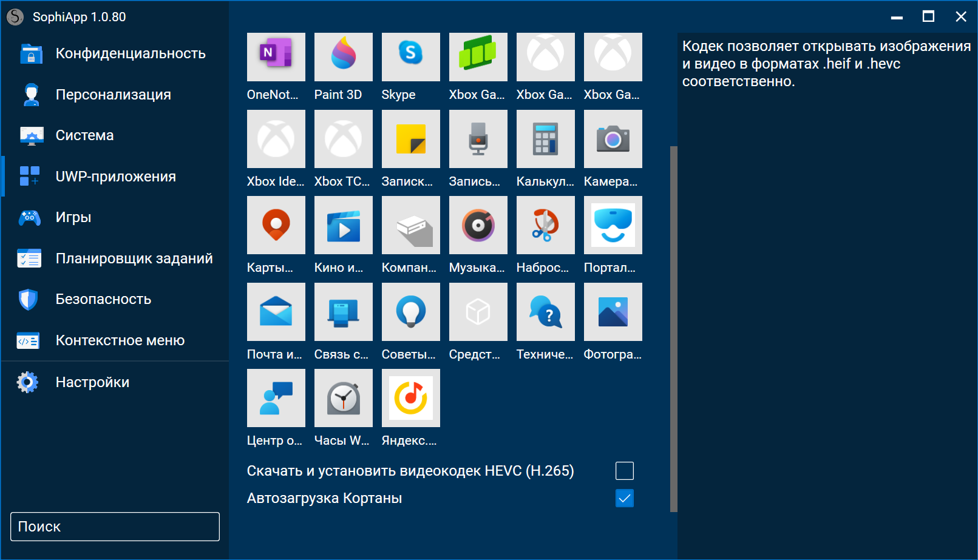The image size is (978, 560).
Task: Go to Персонализация section
Action: point(115,95)
